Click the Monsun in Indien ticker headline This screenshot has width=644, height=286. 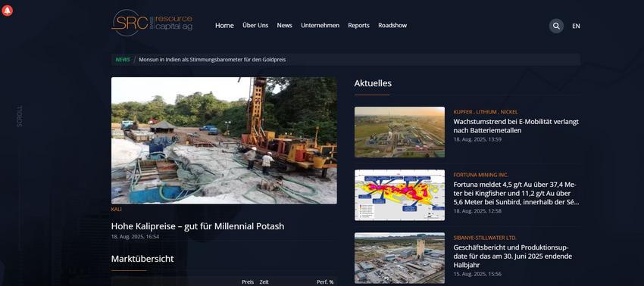212,60
